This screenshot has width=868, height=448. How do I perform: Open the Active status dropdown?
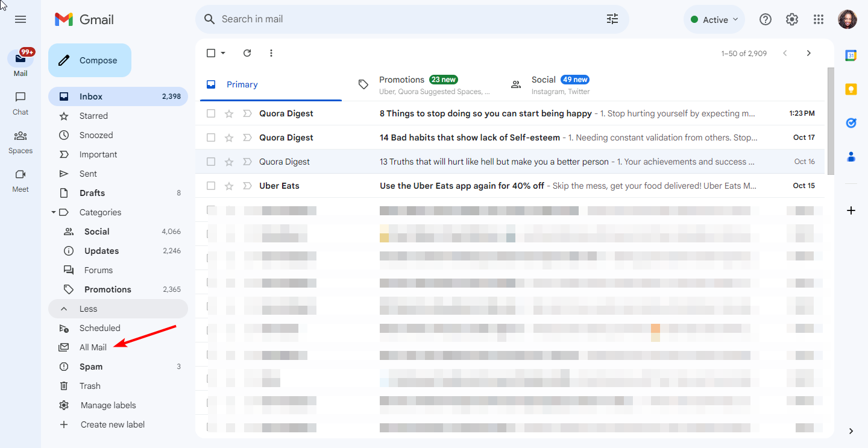(x=714, y=19)
